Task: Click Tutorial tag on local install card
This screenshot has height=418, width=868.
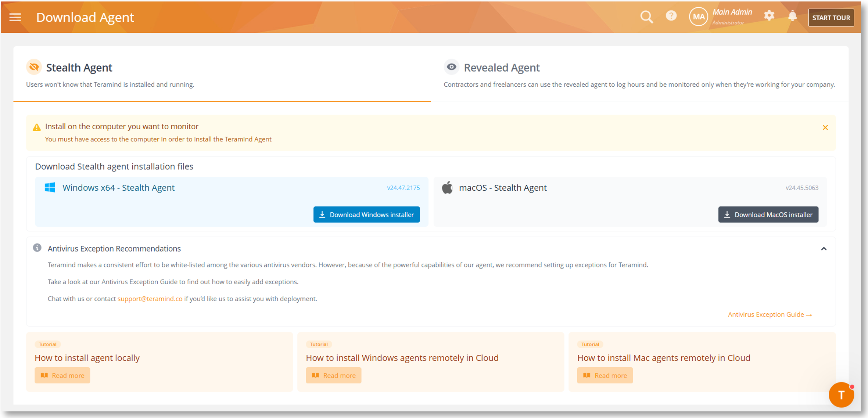Action: (x=47, y=344)
